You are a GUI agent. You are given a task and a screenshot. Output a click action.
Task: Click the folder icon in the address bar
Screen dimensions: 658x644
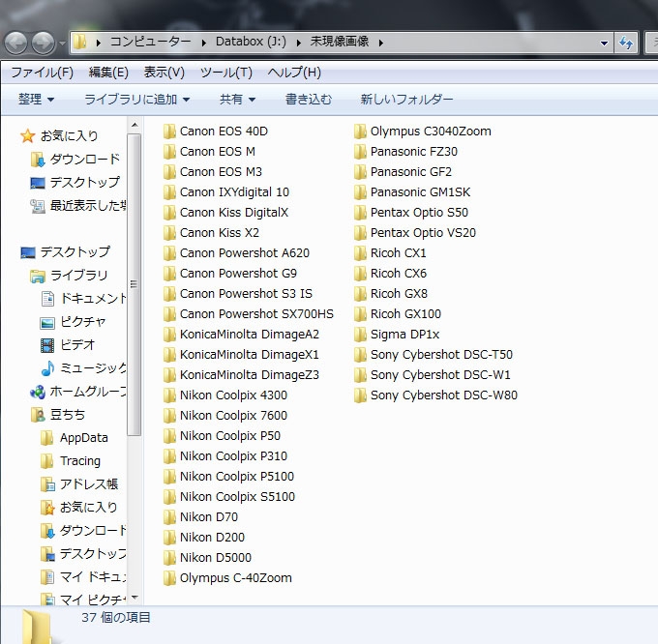coord(80,42)
